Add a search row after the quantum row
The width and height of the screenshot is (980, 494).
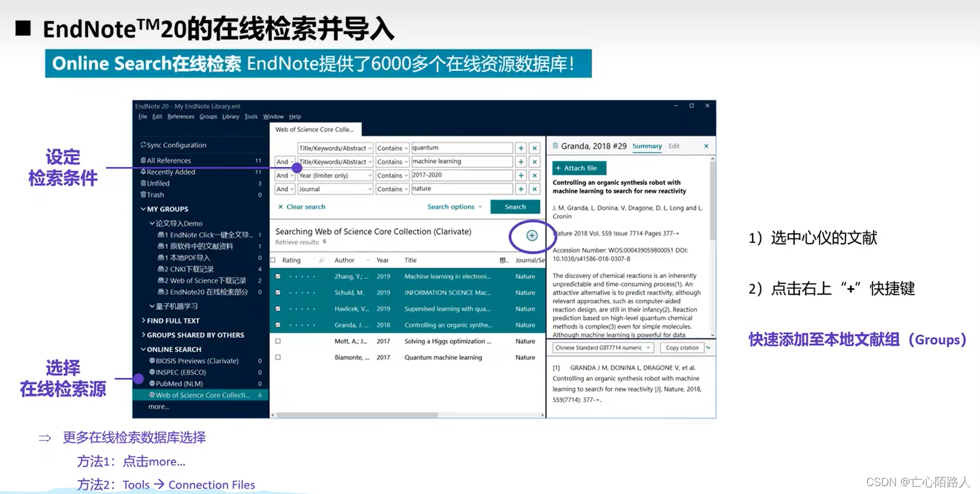521,148
